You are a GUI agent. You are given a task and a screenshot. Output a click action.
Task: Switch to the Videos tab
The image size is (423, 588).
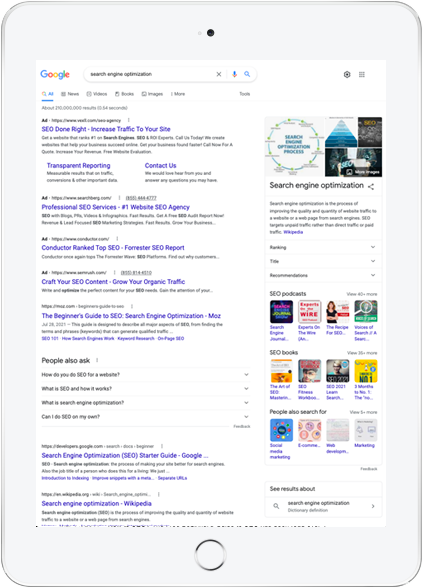pos(97,94)
